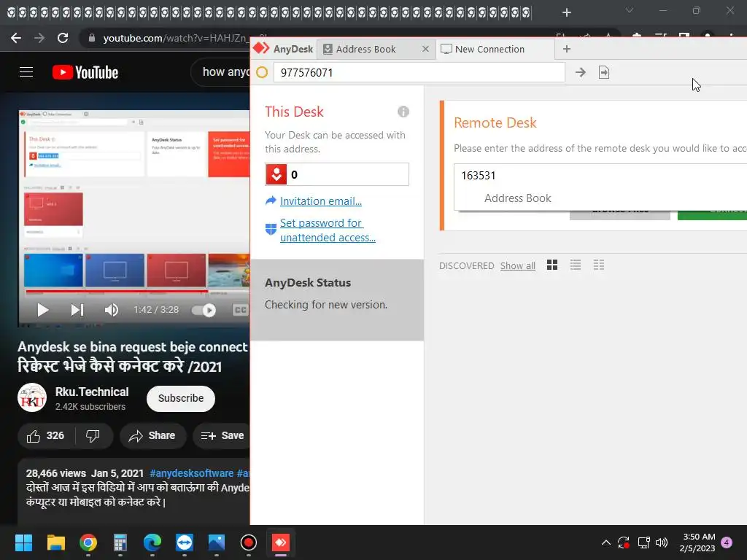Reload the Chrome page
Image resolution: width=747 pixels, height=560 pixels.
tap(63, 38)
